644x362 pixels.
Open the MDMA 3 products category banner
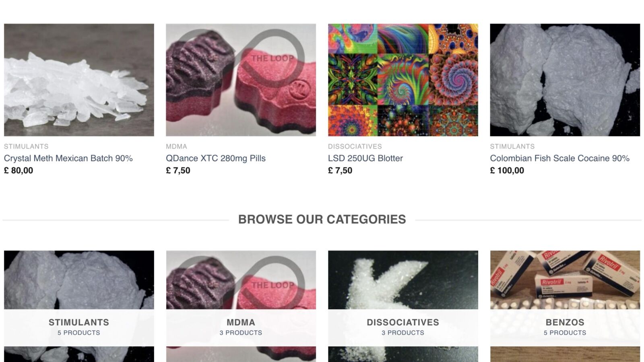[241, 327]
